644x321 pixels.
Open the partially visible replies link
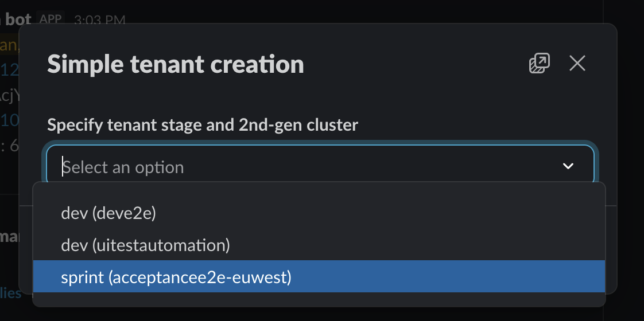click(x=11, y=293)
